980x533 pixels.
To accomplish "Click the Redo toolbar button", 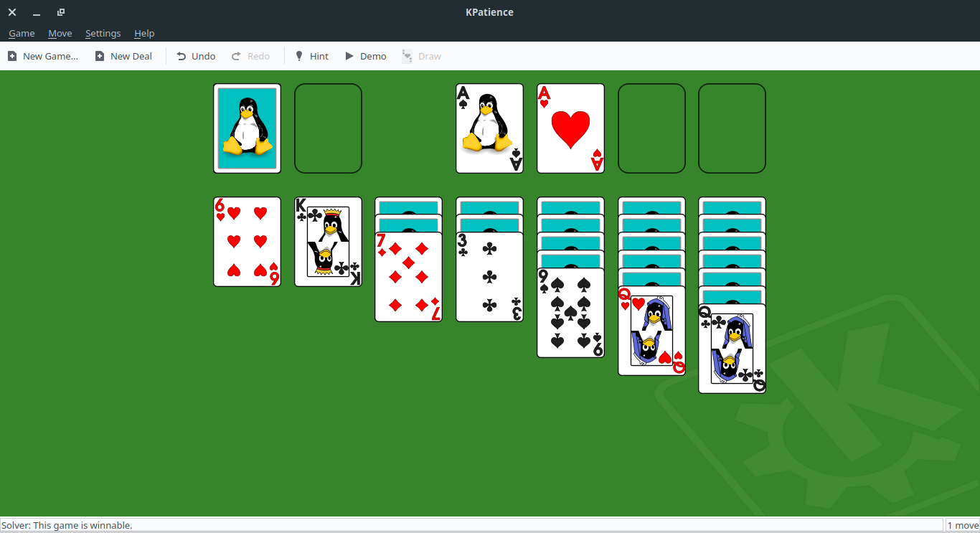I will point(250,56).
